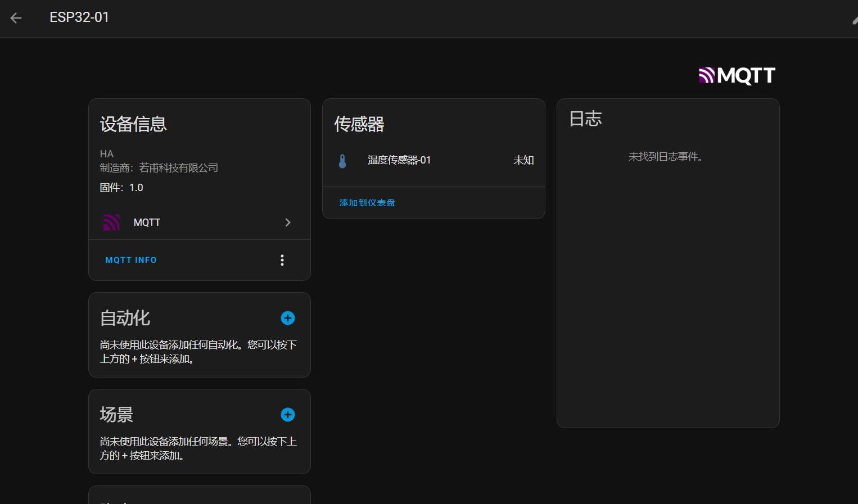
Task: Go back using the top-left arrow
Action: [16, 18]
